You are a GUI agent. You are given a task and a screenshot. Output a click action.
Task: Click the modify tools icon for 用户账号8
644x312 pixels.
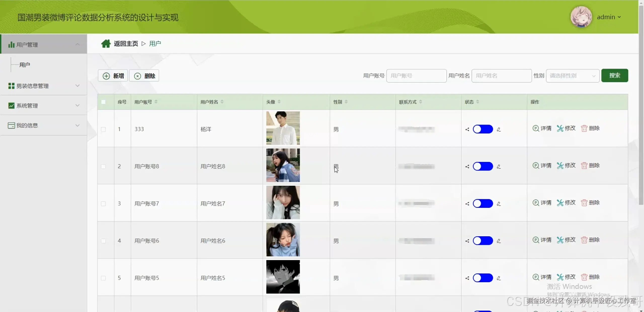pos(560,166)
